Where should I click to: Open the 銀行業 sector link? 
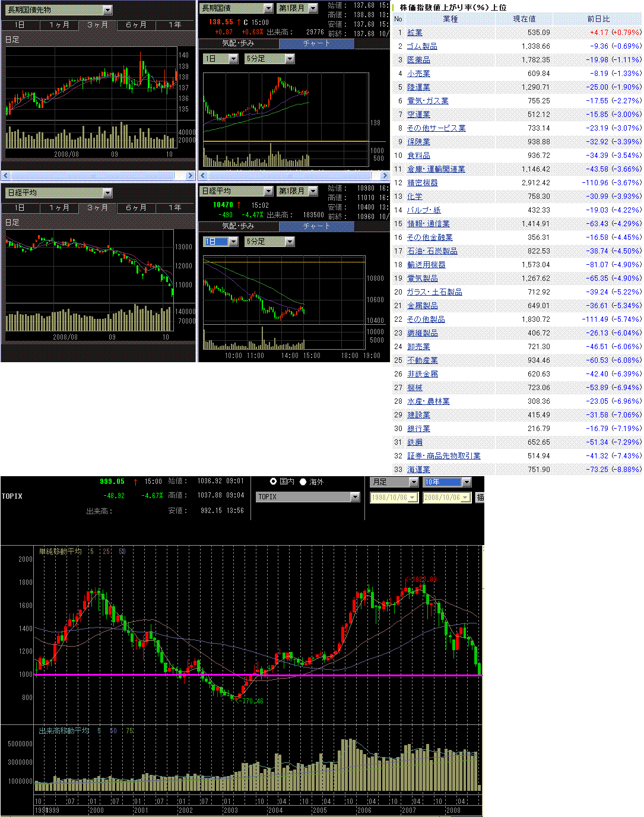(418, 429)
